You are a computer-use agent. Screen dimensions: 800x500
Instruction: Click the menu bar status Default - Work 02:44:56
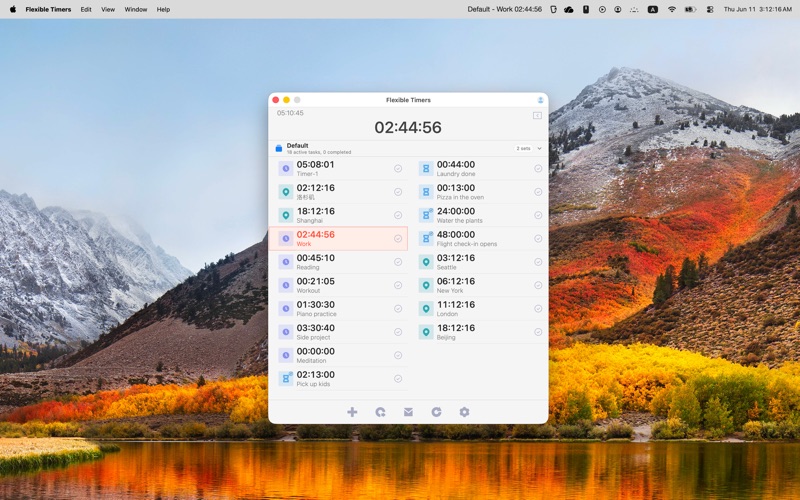click(x=505, y=9)
